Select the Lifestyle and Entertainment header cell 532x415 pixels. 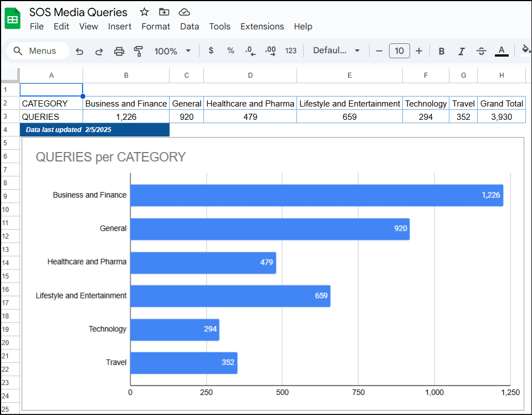pos(350,103)
